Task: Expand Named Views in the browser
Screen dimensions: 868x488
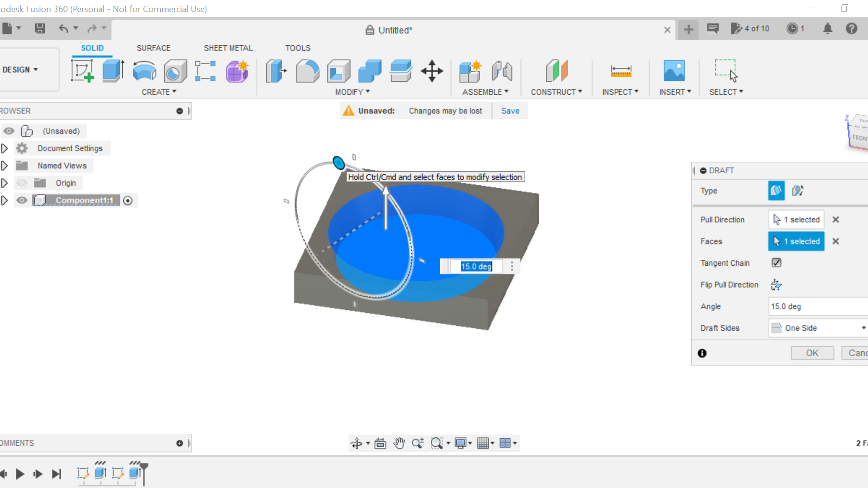Action: [x=5, y=166]
